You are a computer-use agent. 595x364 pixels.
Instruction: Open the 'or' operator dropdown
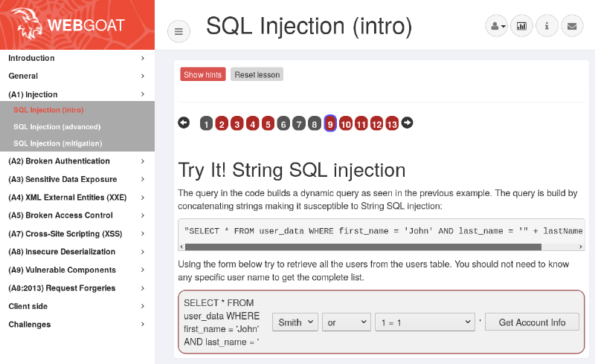click(x=346, y=322)
